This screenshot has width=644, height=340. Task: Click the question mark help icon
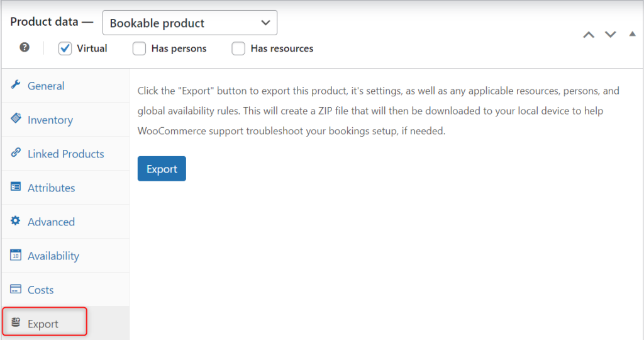(25, 48)
